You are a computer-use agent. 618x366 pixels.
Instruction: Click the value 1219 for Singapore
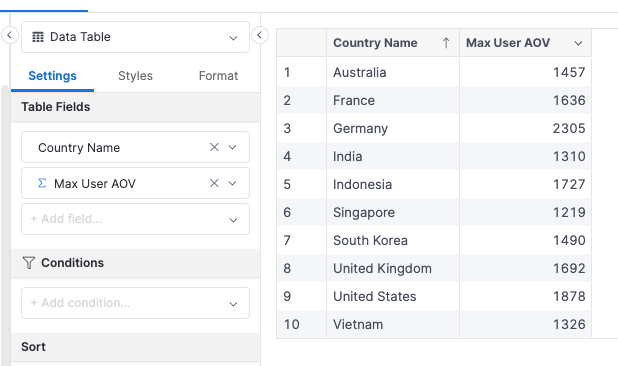point(569,212)
